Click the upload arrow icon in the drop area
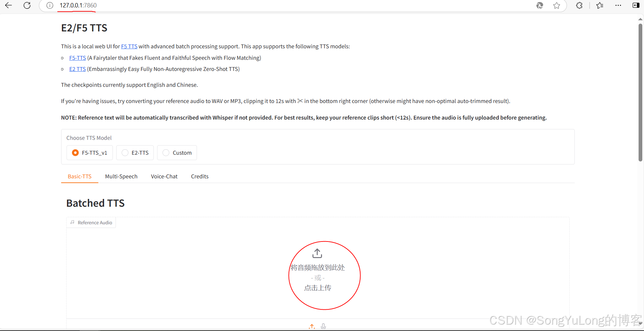 [317, 253]
